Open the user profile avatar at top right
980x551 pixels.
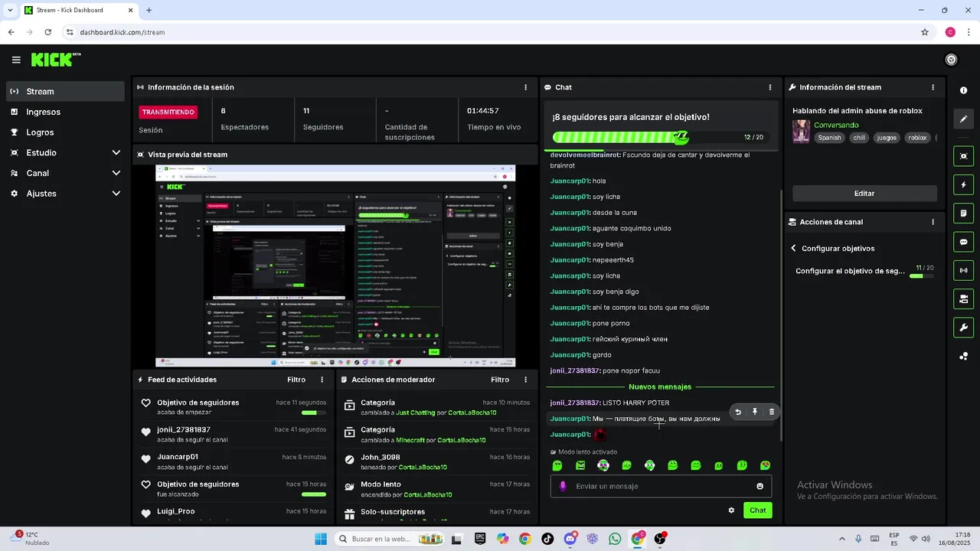(x=952, y=60)
